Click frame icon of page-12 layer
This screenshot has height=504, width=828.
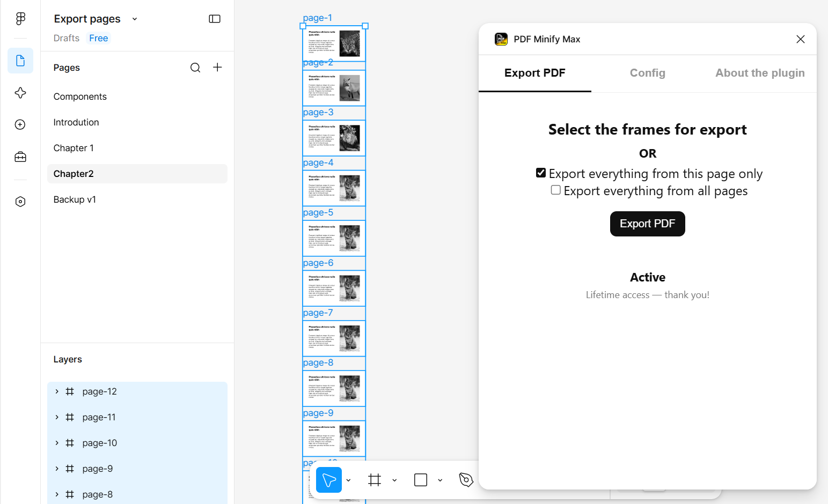[x=70, y=391]
